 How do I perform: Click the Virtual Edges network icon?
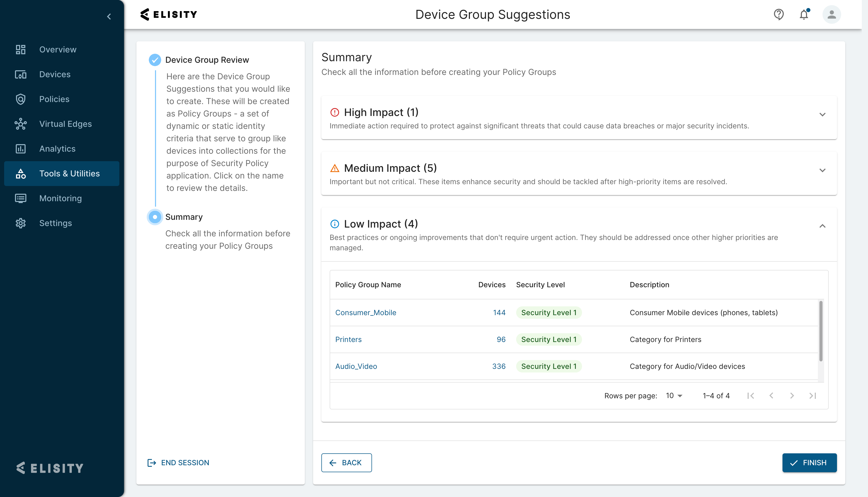[20, 124]
